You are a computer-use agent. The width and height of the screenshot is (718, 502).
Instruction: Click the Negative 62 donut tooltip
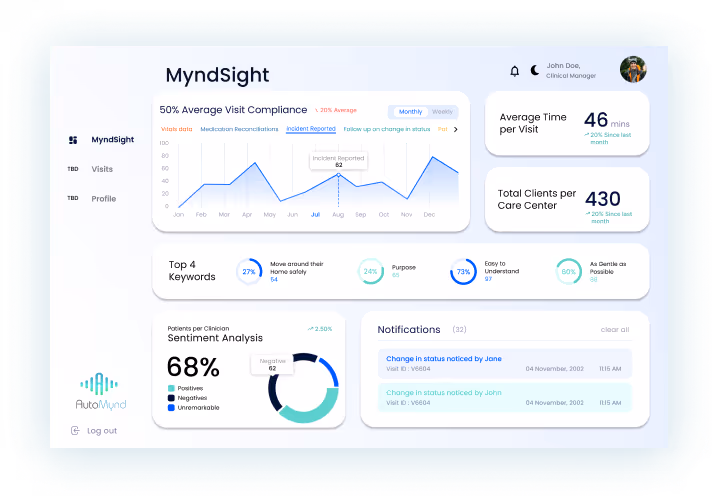pos(272,365)
